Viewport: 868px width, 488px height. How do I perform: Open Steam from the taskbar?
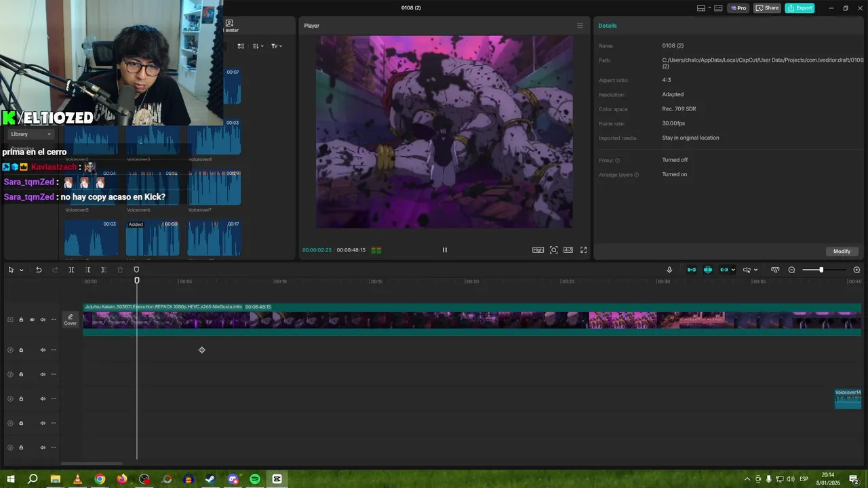(x=210, y=479)
